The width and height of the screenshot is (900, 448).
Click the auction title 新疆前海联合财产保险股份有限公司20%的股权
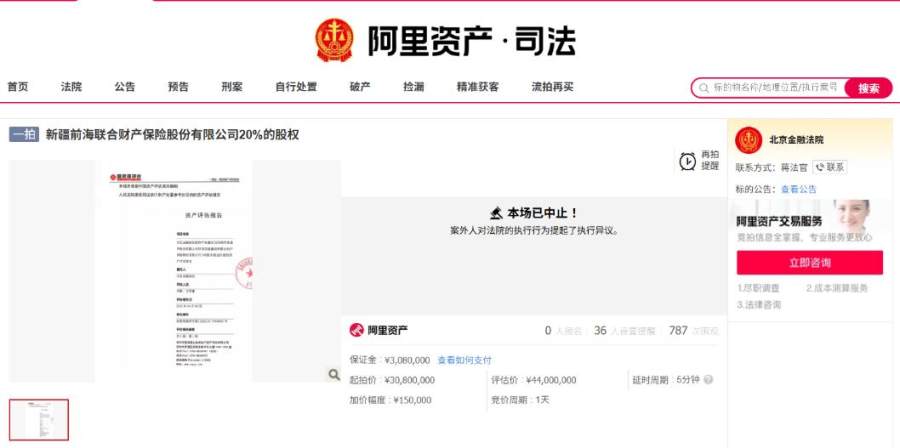[172, 135]
